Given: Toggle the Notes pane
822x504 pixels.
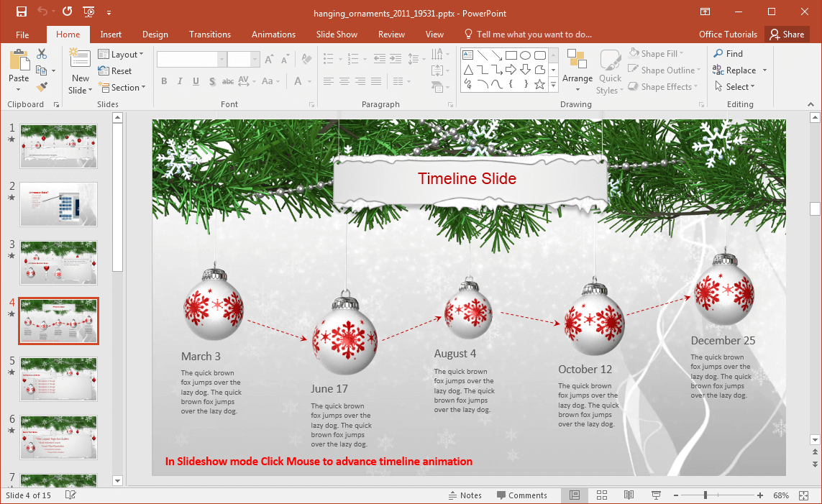Looking at the screenshot, I should [x=465, y=495].
